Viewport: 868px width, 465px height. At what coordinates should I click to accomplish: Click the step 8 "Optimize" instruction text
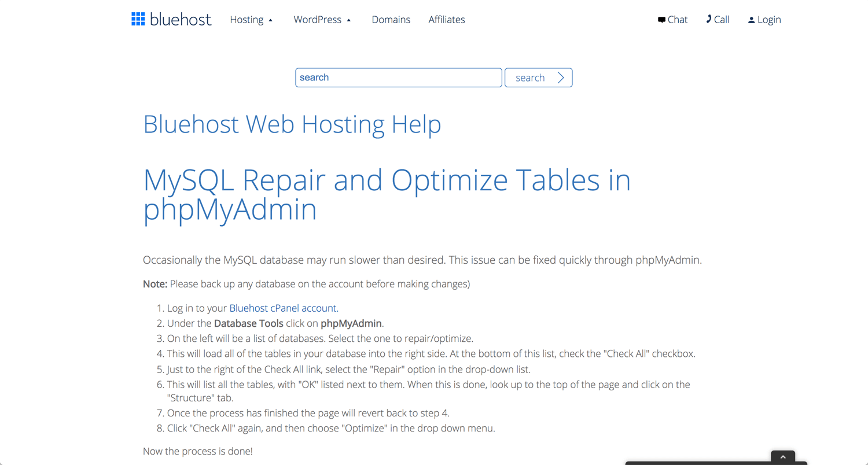tap(331, 429)
